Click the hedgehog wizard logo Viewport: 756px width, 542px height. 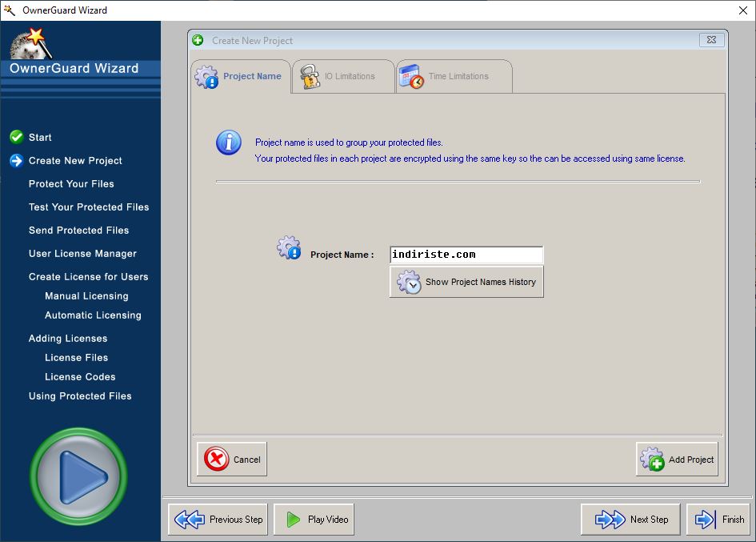[x=31, y=43]
